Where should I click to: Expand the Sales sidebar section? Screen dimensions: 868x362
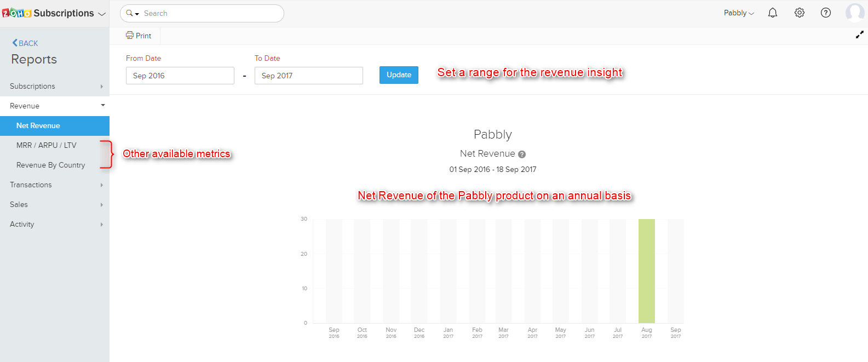click(x=55, y=204)
